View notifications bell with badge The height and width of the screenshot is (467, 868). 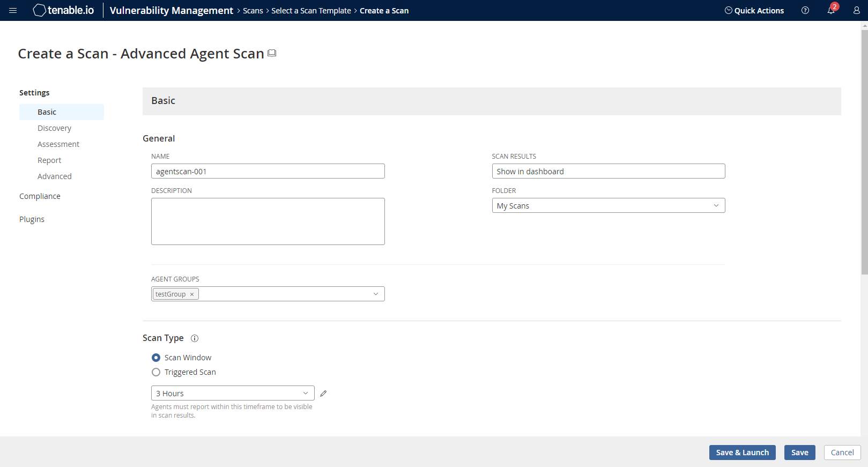(x=831, y=10)
